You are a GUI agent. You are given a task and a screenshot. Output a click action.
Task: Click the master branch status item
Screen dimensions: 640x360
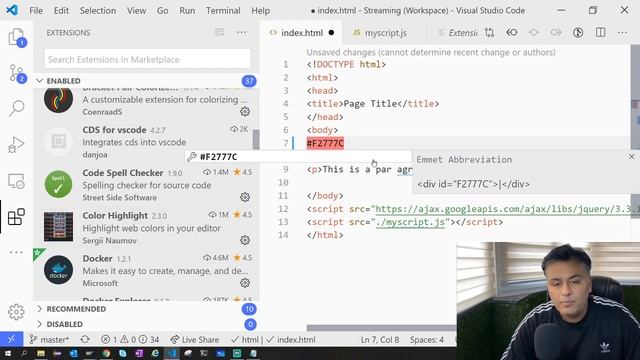pos(49,339)
